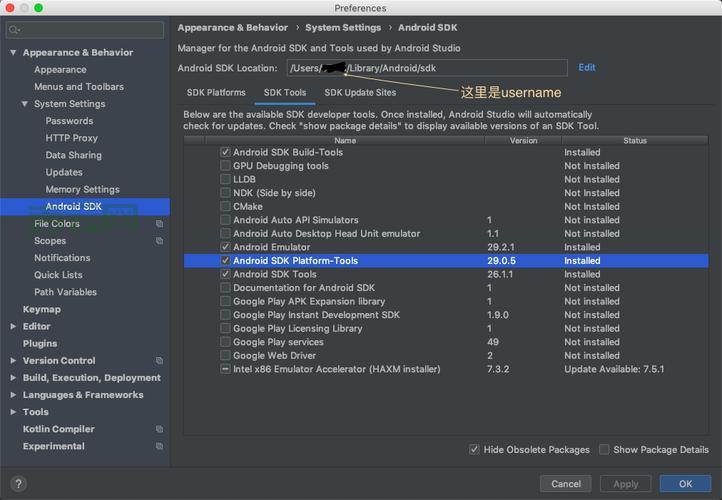
Task: Expand Build, Execution, Deployment section
Action: tap(13, 378)
